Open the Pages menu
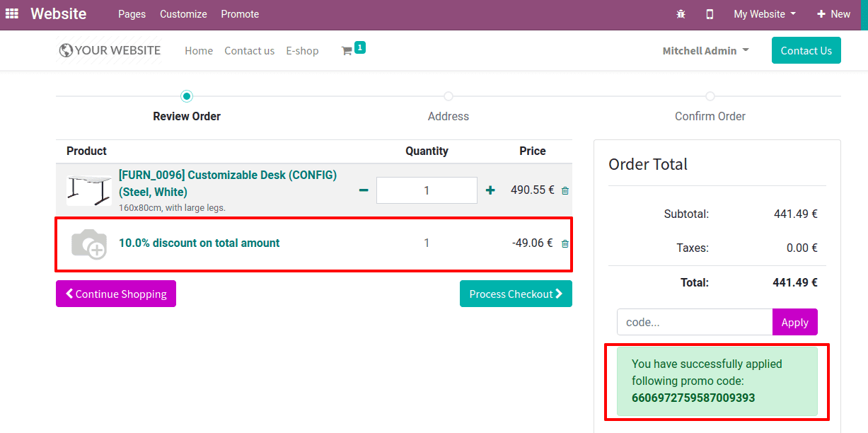This screenshot has height=433, width=868. [132, 14]
